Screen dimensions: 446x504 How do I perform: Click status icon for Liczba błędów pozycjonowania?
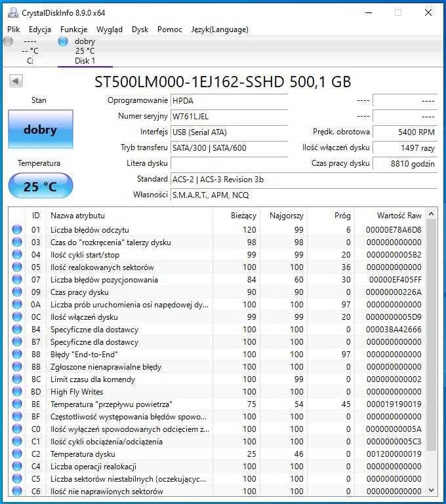(x=17, y=279)
